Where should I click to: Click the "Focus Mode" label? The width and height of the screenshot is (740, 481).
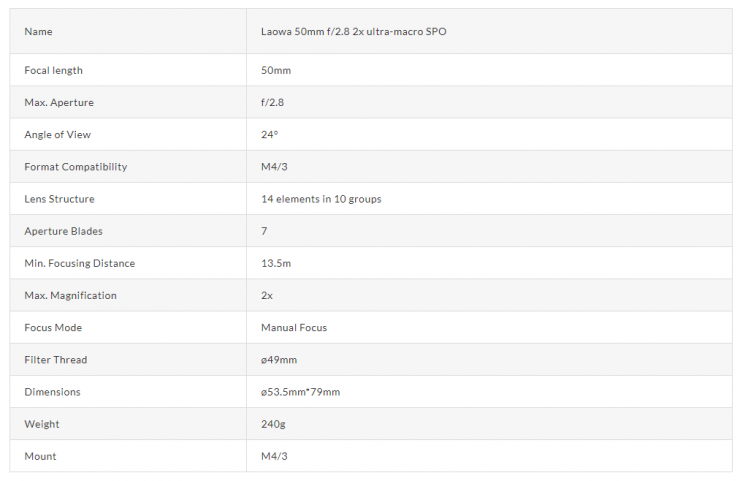click(53, 328)
